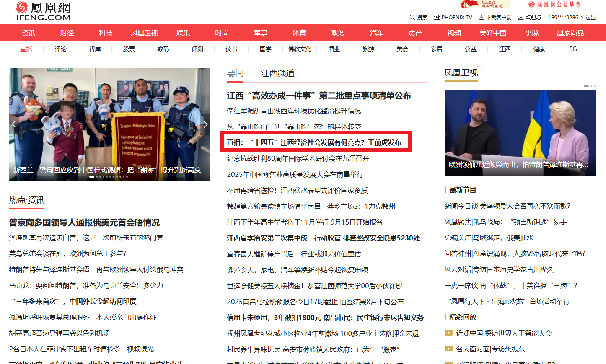This screenshot has width=606, height=364.
Task: Open 美乌总统会谈在即 article
Action: pos(67,253)
